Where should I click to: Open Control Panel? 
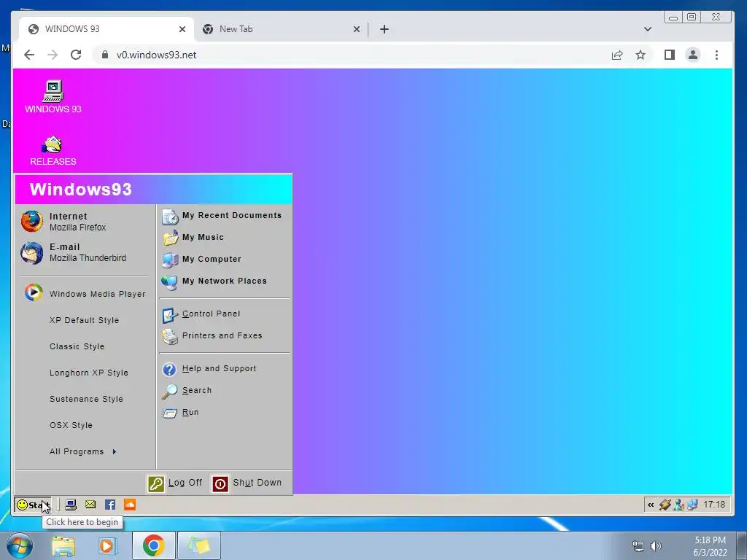pyautogui.click(x=201, y=314)
